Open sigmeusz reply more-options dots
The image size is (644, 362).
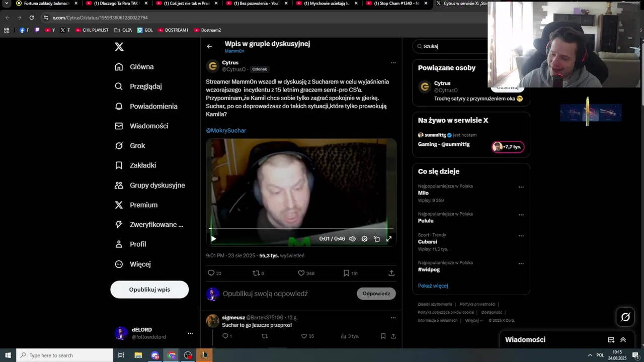tap(393, 318)
